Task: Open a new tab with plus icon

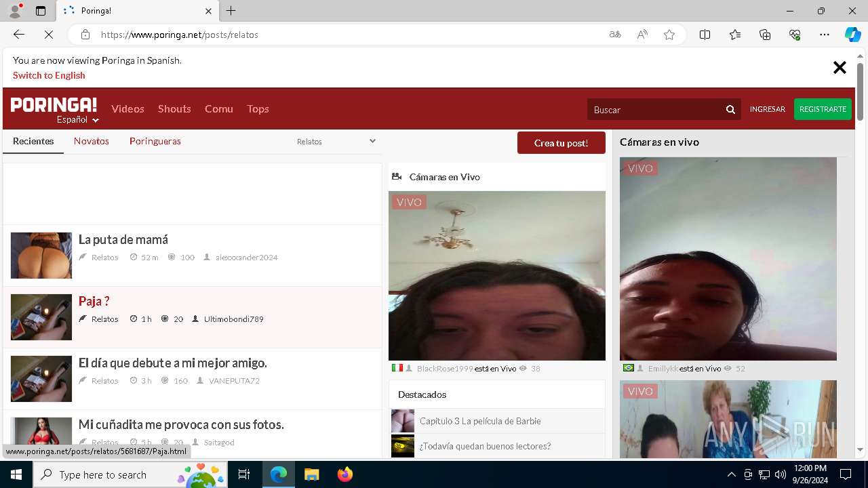Action: 231,11
